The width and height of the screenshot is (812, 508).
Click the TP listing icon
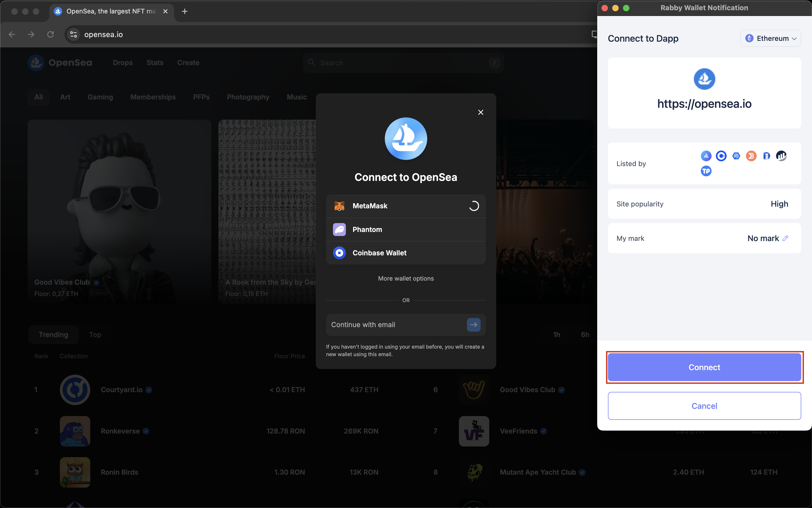(706, 171)
